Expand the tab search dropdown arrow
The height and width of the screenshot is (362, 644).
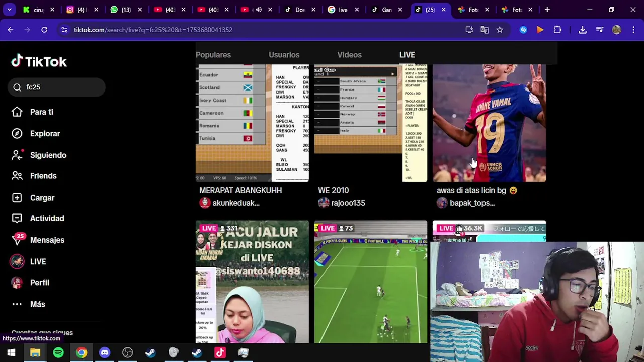coord(9,10)
